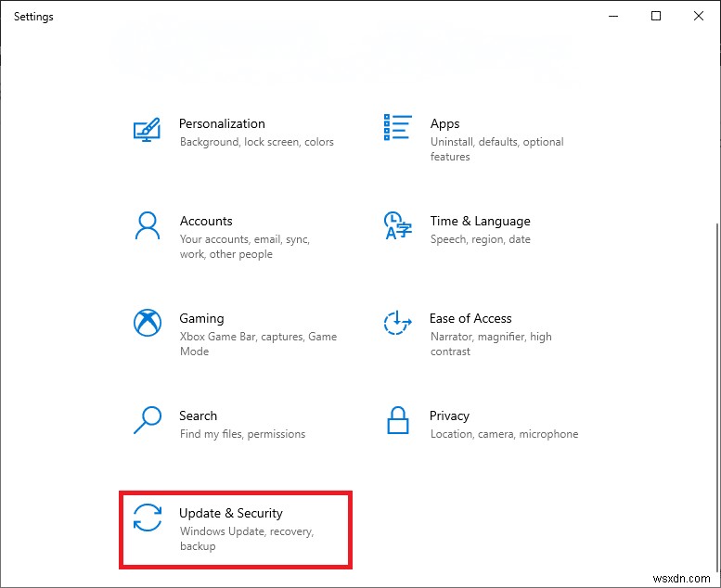Click the Search magnifying glass icon
721x588 pixels.
pos(148,420)
